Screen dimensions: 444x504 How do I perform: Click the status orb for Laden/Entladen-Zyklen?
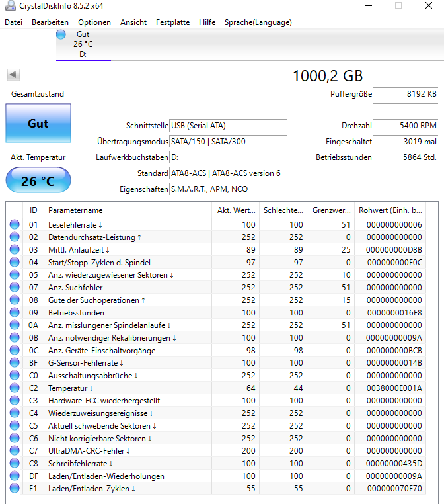pos(15,488)
